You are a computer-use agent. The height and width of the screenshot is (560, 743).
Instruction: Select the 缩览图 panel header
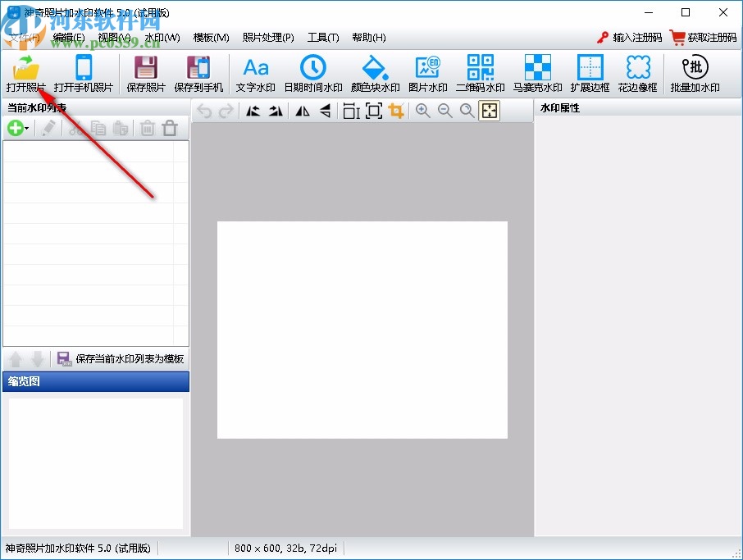click(96, 381)
